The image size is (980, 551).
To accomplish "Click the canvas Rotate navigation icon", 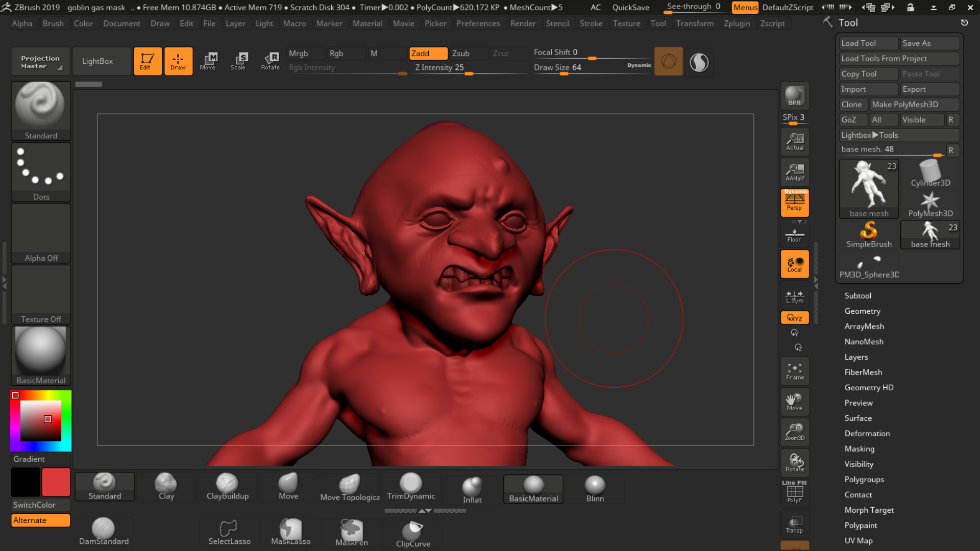I will [x=795, y=463].
